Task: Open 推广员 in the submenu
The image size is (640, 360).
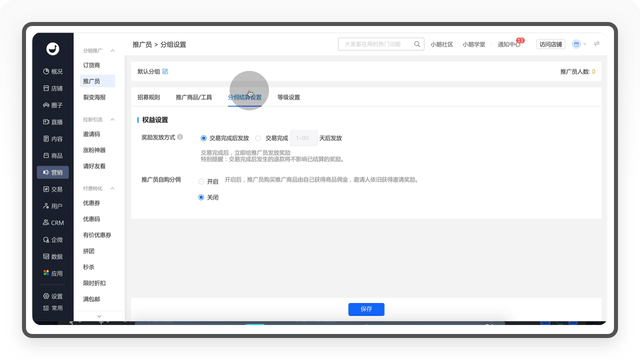Action: [x=98, y=81]
